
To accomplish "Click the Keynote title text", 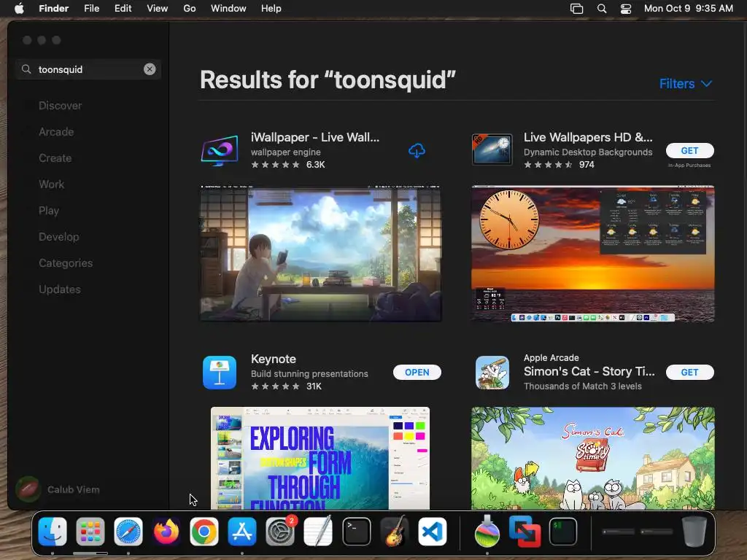I will (274, 359).
